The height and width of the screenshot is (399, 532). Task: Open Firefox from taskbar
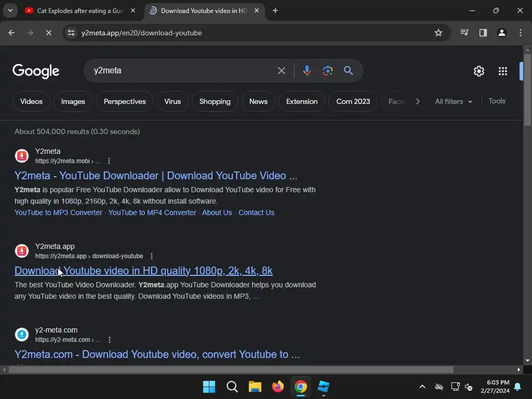(x=278, y=387)
